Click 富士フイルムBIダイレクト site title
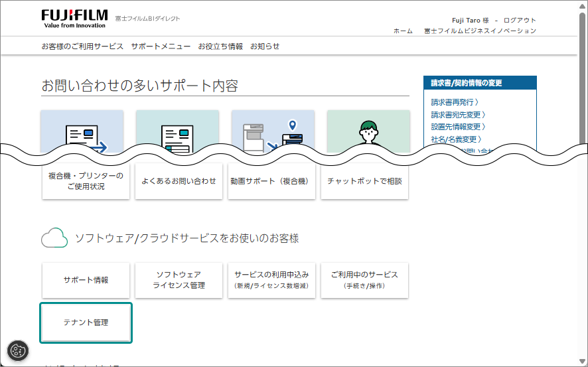Viewport: 588px width, 367px height. 148,19
